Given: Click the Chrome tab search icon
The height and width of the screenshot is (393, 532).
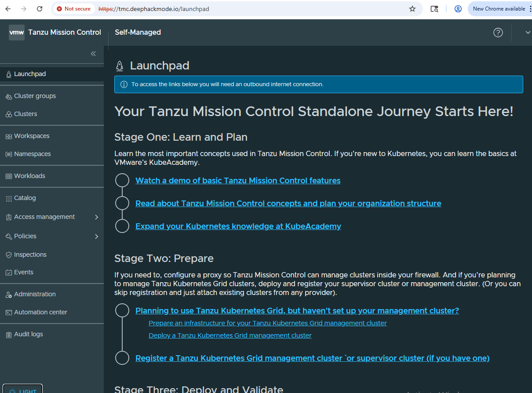Looking at the screenshot, I should coord(434,9).
